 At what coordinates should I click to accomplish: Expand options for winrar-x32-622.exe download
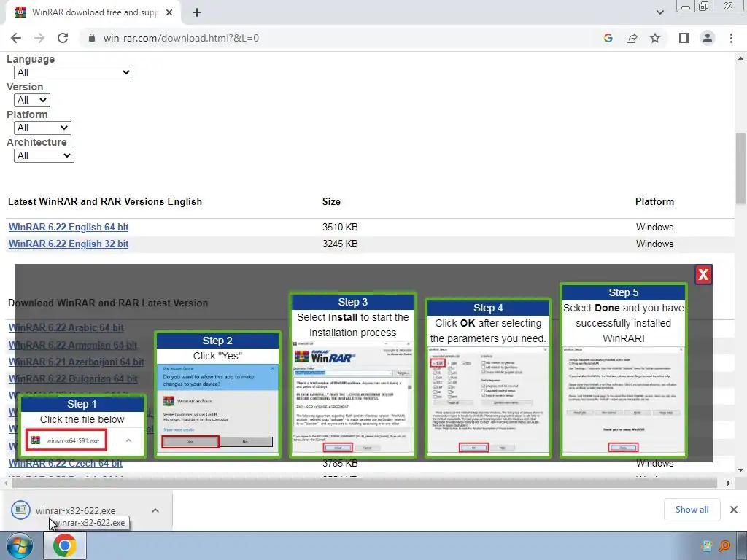[155, 510]
